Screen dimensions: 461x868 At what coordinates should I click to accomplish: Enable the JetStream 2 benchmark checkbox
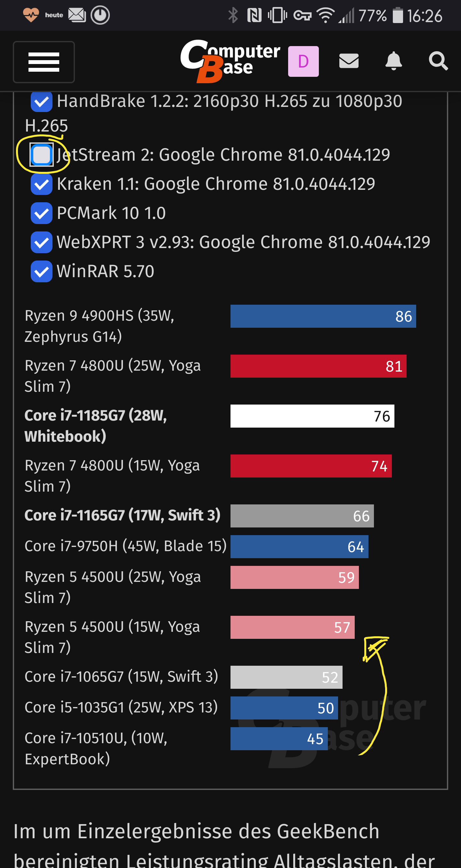[41, 155]
